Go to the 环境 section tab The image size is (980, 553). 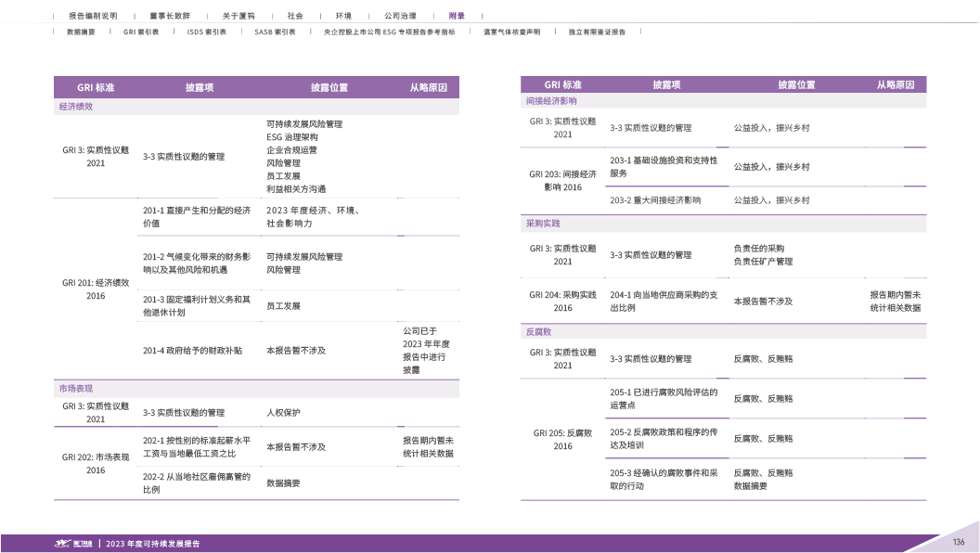click(343, 17)
